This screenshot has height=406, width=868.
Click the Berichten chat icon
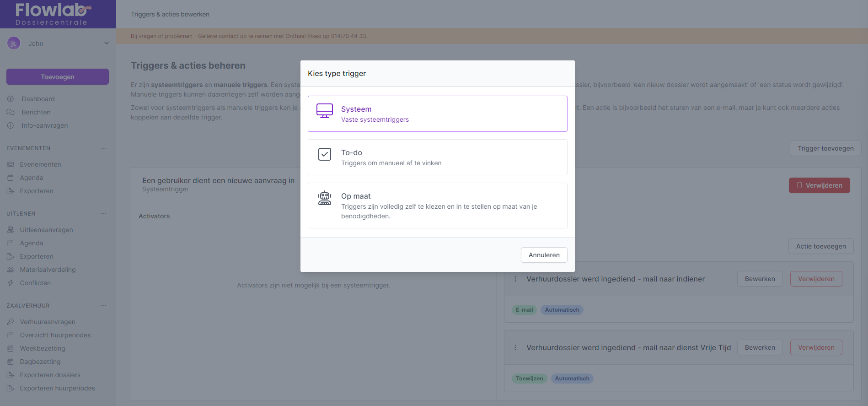11,112
